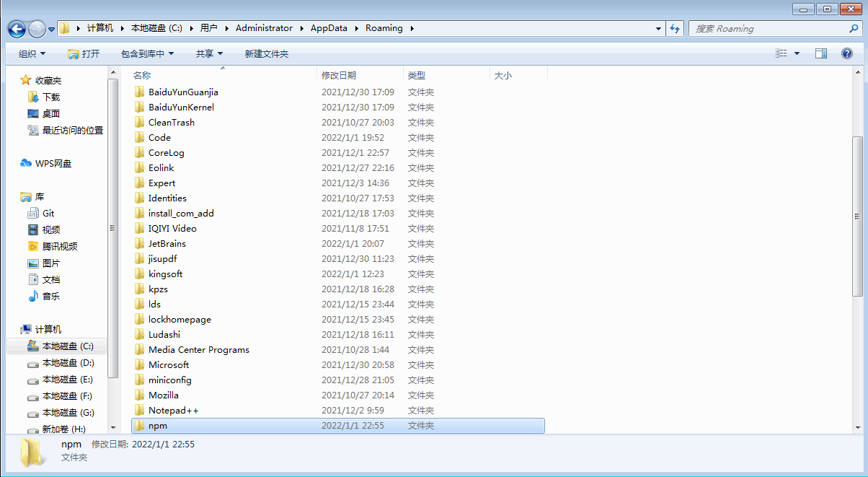Screen dimensions: 868x477
Task: Select the install_com_add folder name
Action: (x=181, y=213)
